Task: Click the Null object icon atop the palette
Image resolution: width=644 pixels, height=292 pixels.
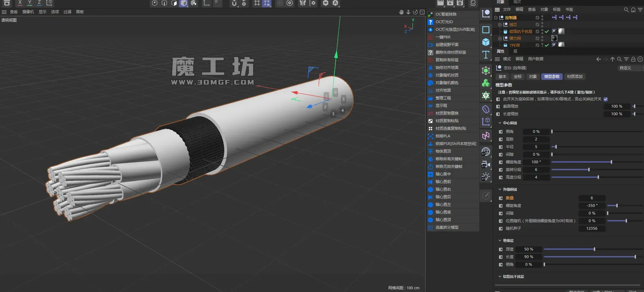Action: (x=486, y=14)
